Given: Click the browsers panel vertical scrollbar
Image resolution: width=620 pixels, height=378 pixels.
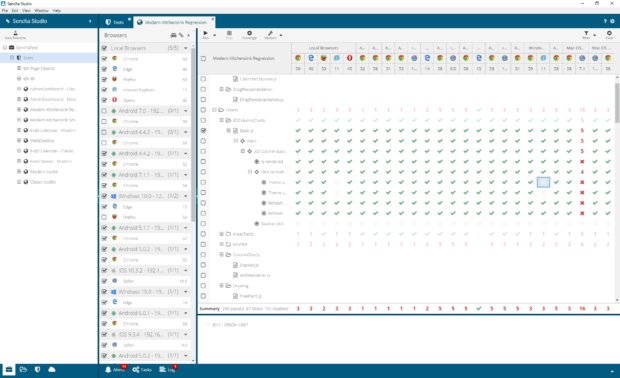Looking at the screenshot, I should click(193, 134).
